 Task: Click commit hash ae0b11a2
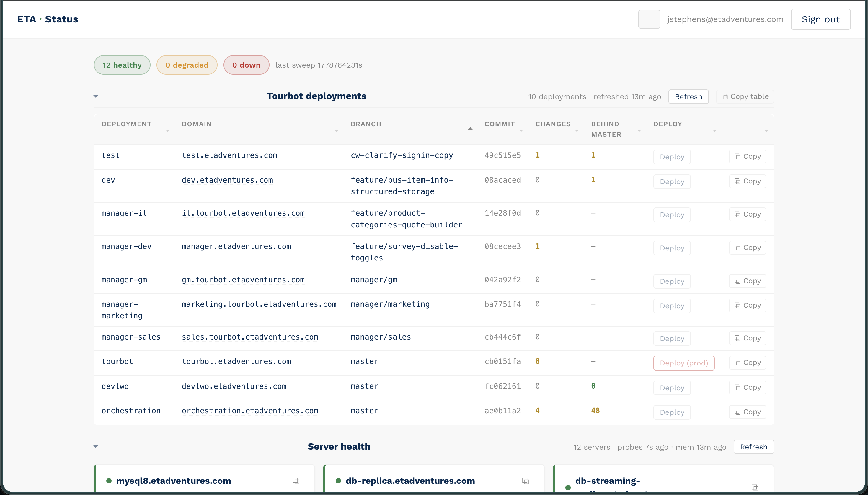click(x=502, y=411)
